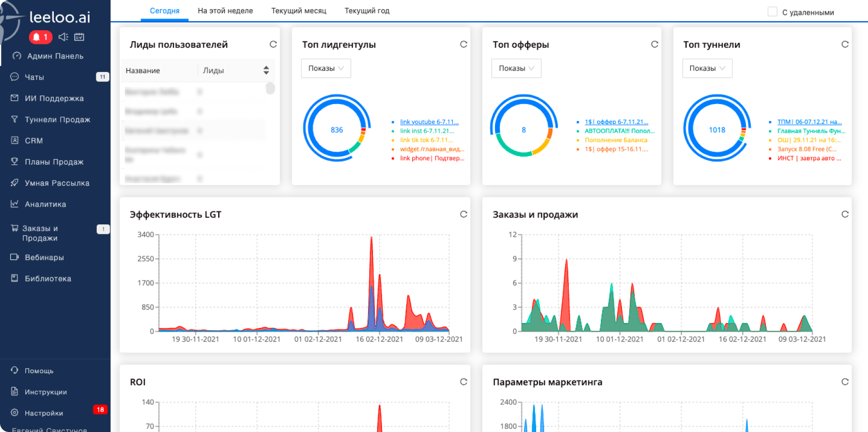The height and width of the screenshot is (432, 868).
Task: Open Показы dropdown in Топ офферы
Action: point(516,68)
